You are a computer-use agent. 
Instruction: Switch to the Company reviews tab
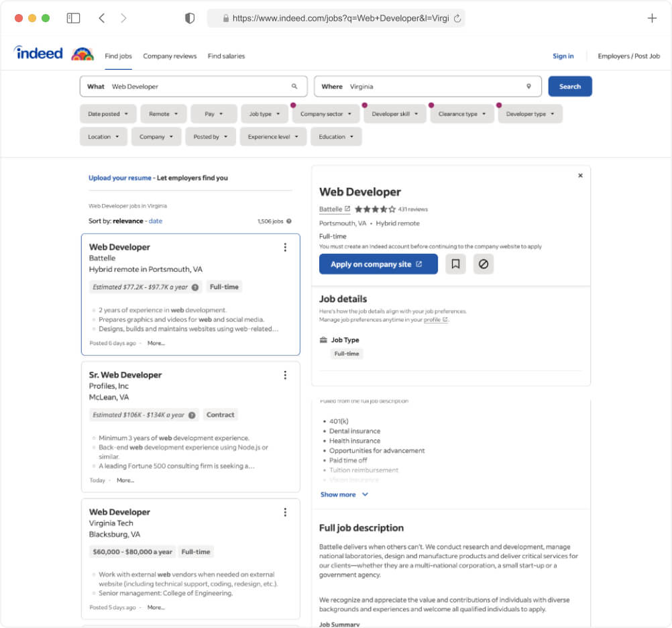(170, 56)
